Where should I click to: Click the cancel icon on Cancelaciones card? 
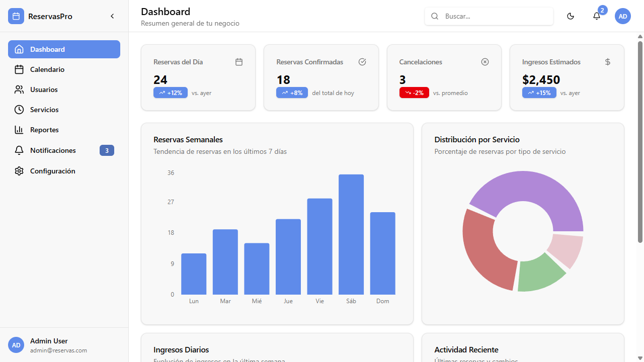[x=485, y=61]
